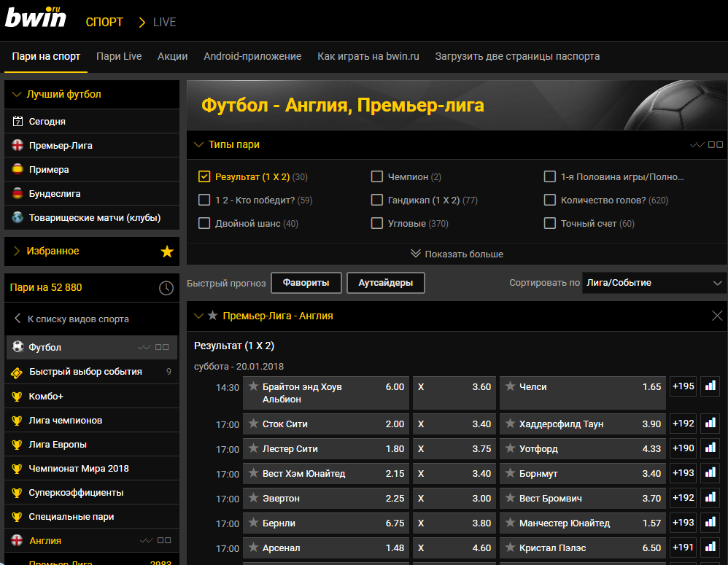Image resolution: width=728 pixels, height=565 pixels.
Task: Check the Гандикап (1 X 2) checkbox
Action: [x=377, y=200]
